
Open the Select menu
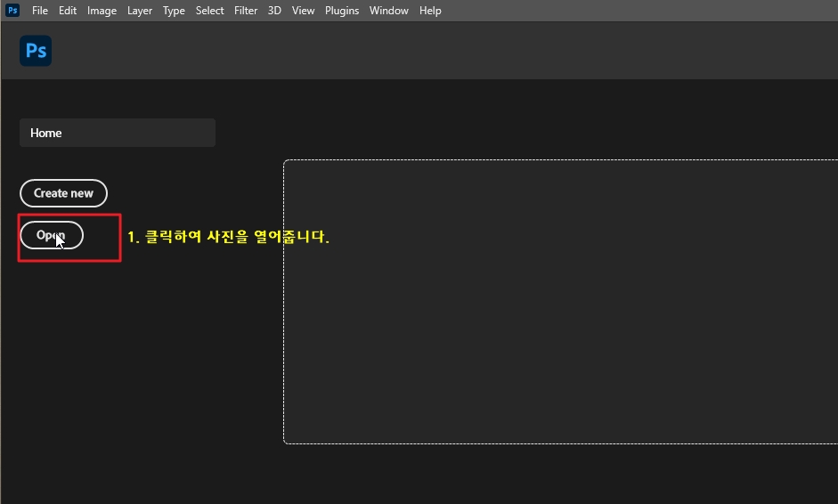(209, 11)
